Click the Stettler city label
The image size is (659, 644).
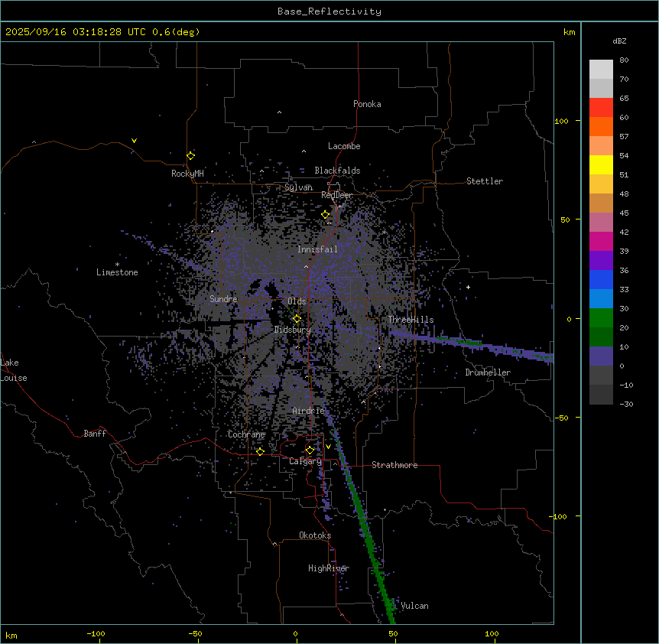pyautogui.click(x=485, y=181)
